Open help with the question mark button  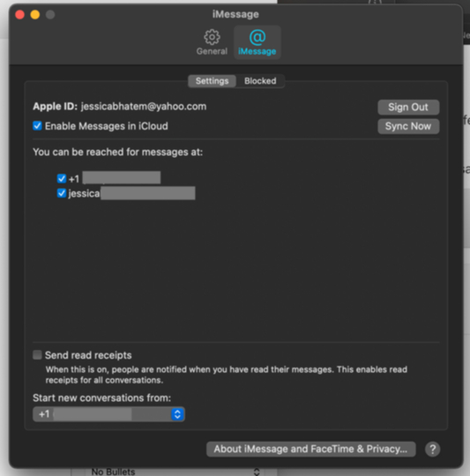[x=432, y=449]
